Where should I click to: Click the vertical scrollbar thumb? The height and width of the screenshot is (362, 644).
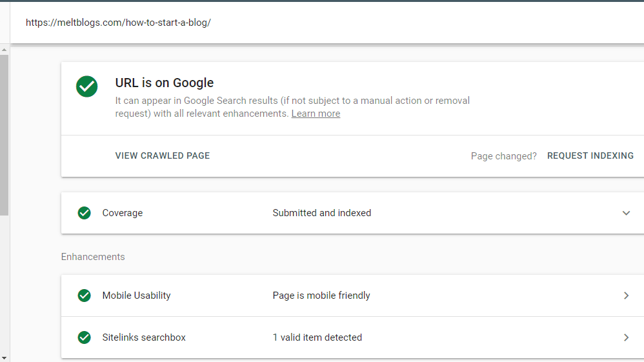[x=4, y=135]
